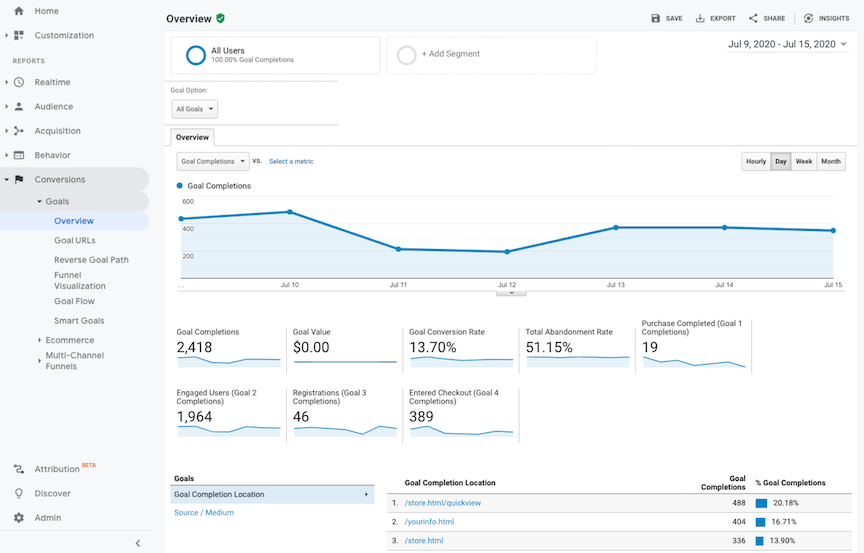
Task: Click the Audience person icon
Action: click(19, 106)
